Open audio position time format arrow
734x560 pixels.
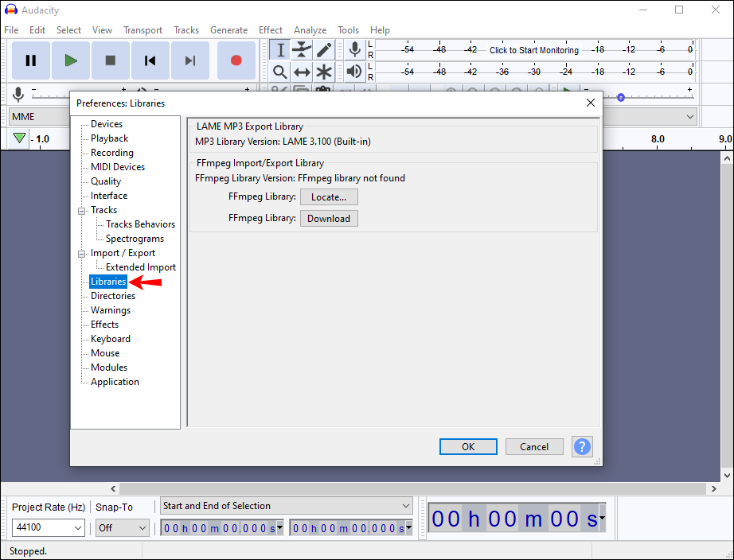[602, 517]
